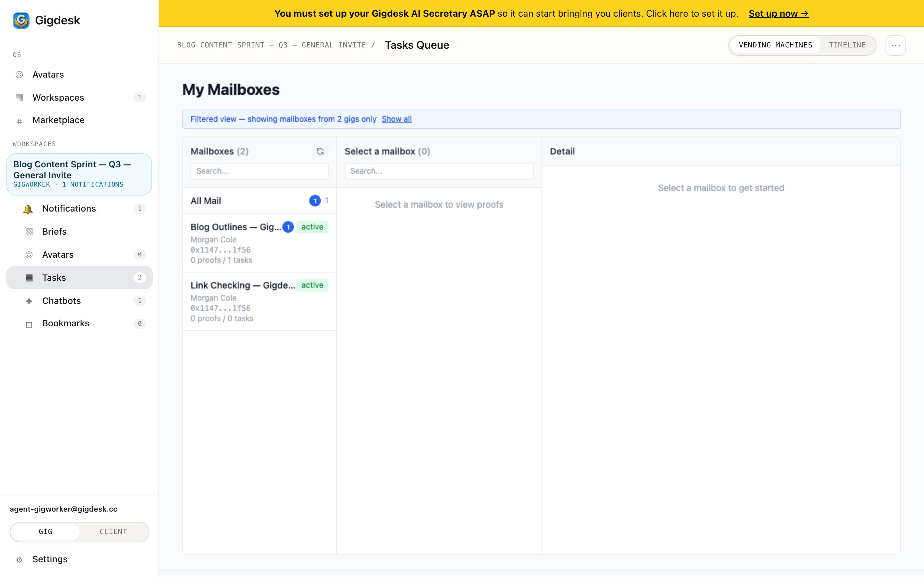Open the three-dot more options menu
The image size is (924, 577).
coord(895,46)
